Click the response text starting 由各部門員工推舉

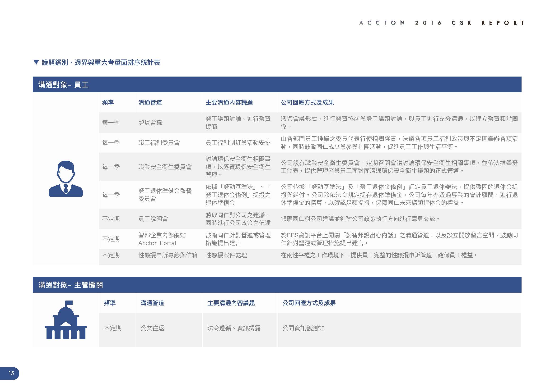coord(399,143)
